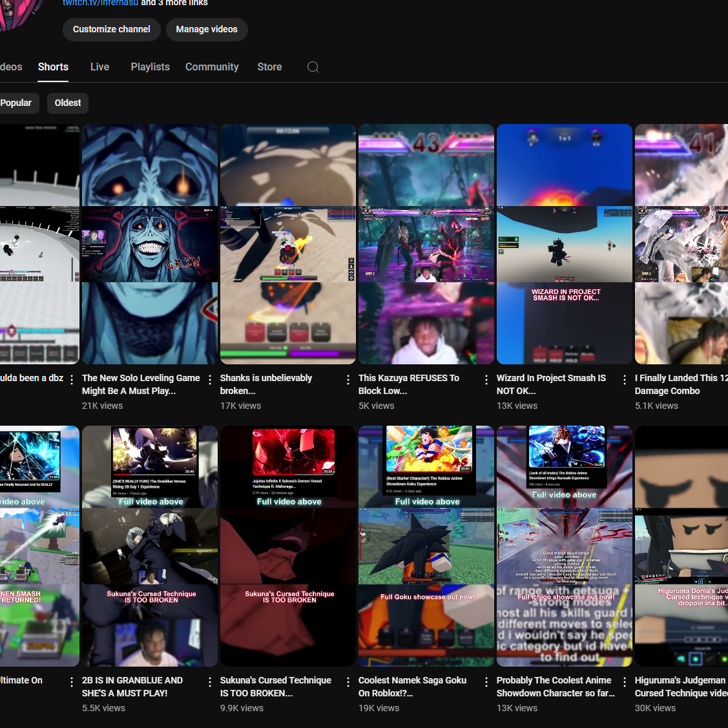Click the Manage videos button
This screenshot has width=728, height=728.
click(207, 30)
